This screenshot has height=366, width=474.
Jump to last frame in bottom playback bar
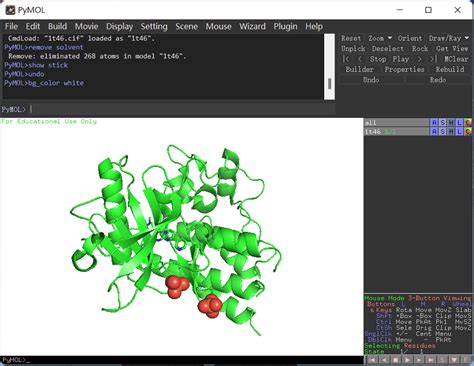[x=431, y=360]
